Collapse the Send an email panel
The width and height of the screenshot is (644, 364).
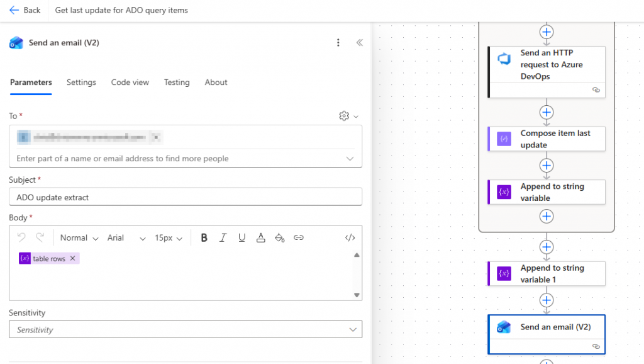pyautogui.click(x=359, y=43)
